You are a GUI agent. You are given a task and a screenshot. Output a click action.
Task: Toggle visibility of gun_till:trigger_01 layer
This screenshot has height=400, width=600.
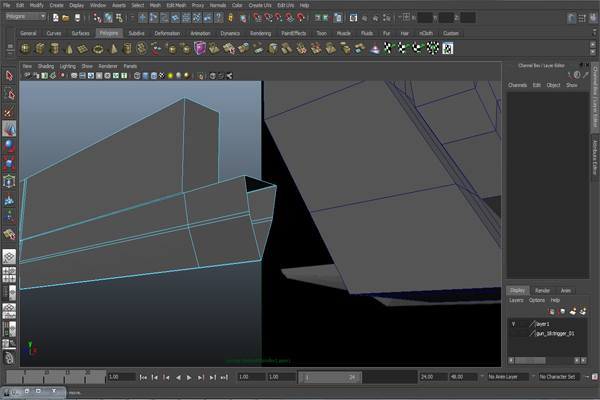pyautogui.click(x=514, y=334)
